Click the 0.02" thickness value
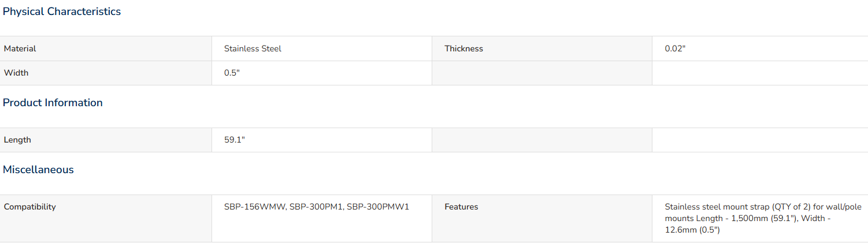The height and width of the screenshot is (243, 868). pyautogui.click(x=675, y=48)
